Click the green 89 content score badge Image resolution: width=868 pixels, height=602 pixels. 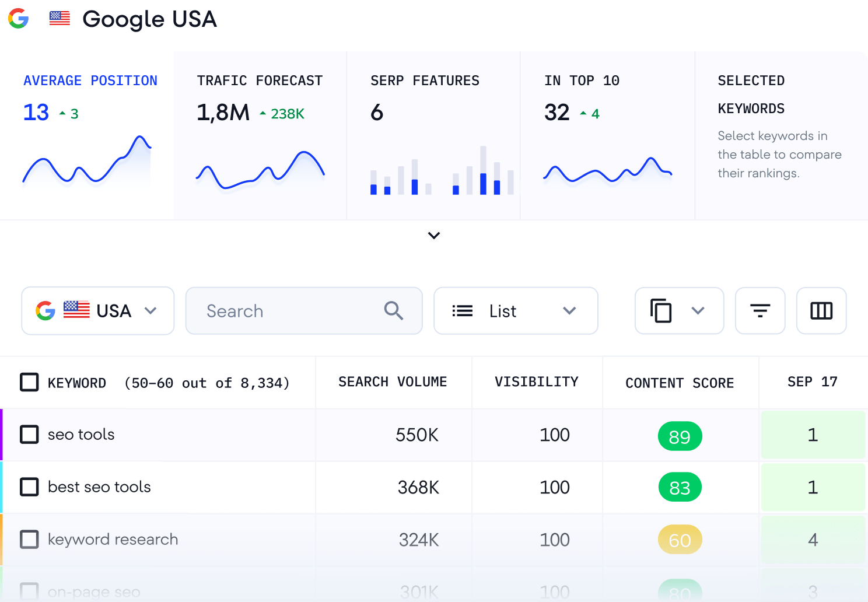680,436
